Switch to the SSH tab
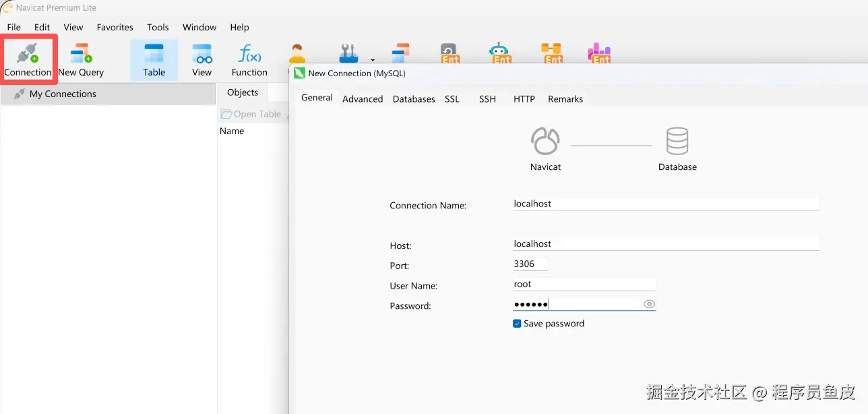Image resolution: width=868 pixels, height=414 pixels. [x=487, y=99]
